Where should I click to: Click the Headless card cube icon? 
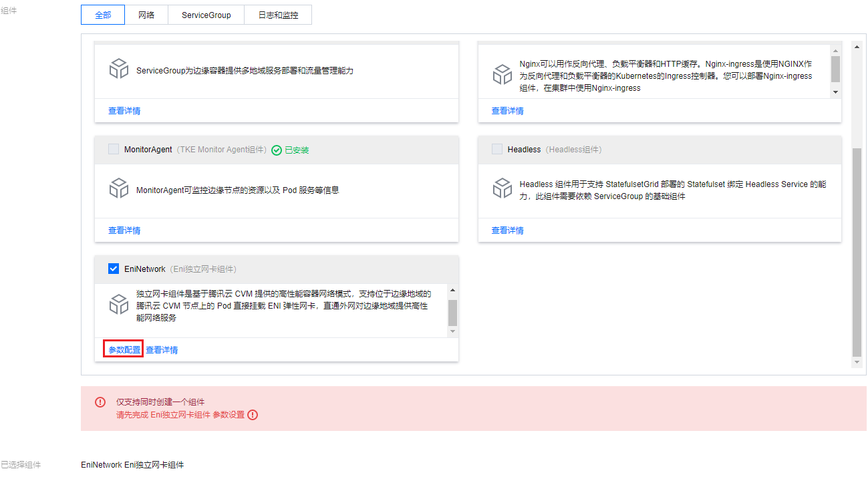[x=502, y=188]
